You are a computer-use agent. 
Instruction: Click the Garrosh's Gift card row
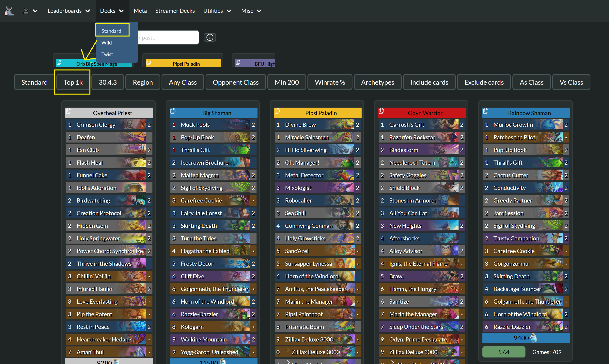tap(422, 125)
